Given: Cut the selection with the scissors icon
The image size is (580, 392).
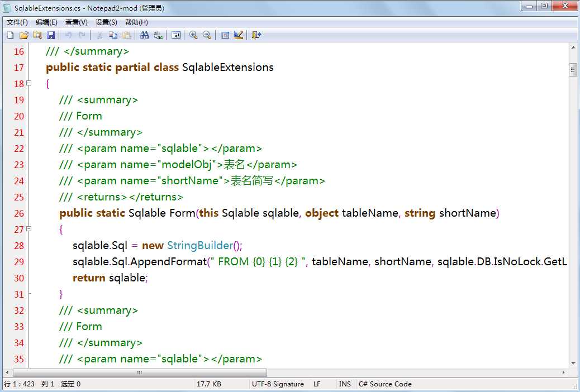Looking at the screenshot, I should point(99,35).
